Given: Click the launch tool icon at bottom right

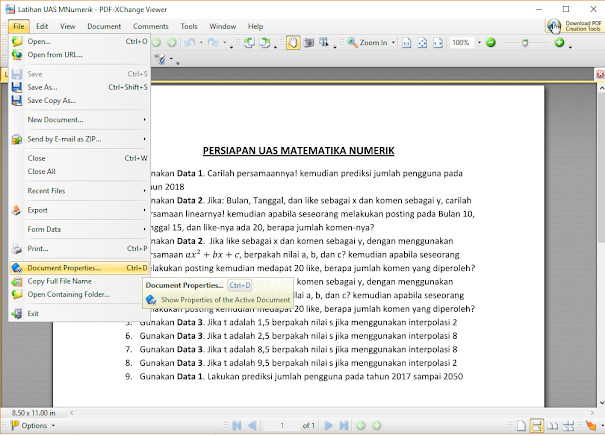Looking at the screenshot, I should [591, 425].
